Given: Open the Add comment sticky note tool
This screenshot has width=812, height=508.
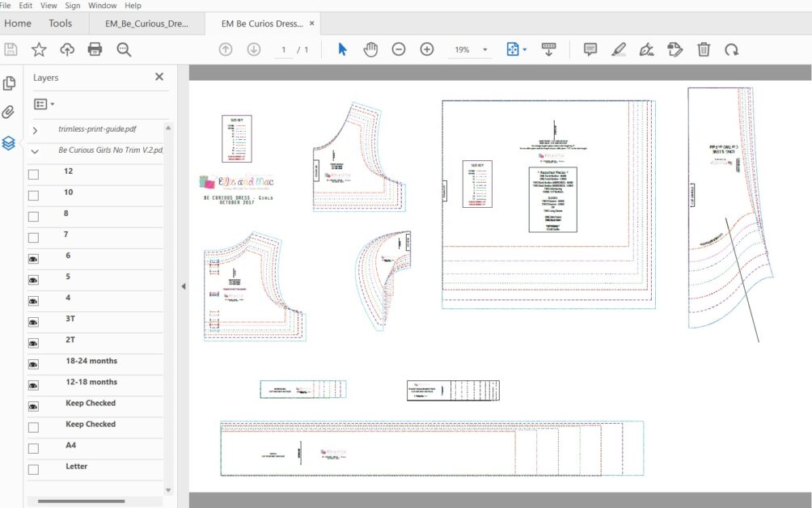Looking at the screenshot, I should pyautogui.click(x=590, y=49).
